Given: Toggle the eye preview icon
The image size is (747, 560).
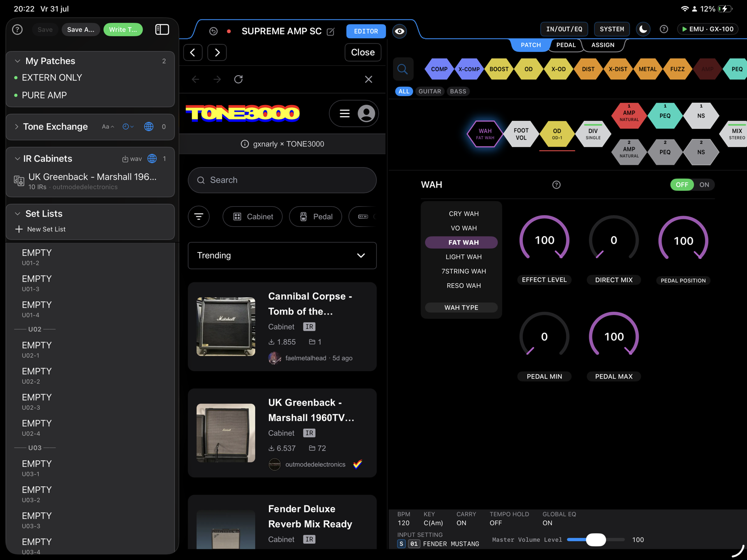Looking at the screenshot, I should click(x=400, y=31).
